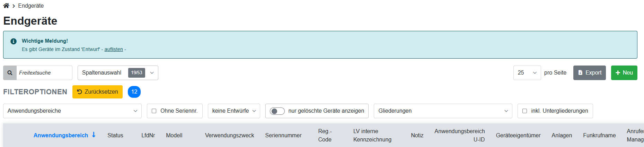Expand the Gliederungen dropdown
Viewport: 644px width, 147px height.
tap(443, 111)
